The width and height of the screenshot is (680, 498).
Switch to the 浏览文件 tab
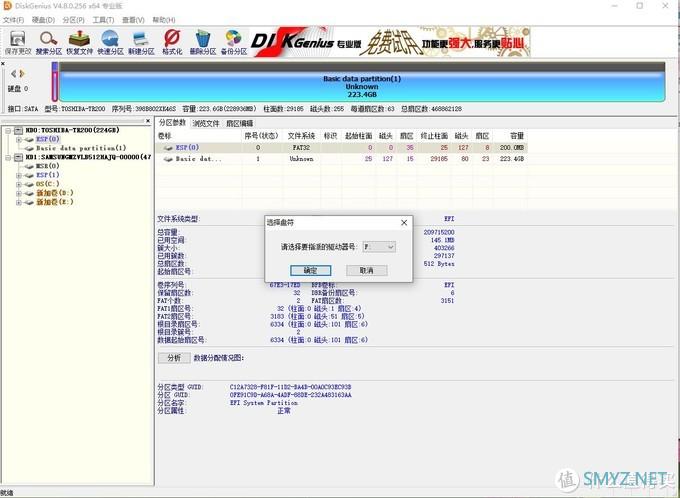coord(206,124)
